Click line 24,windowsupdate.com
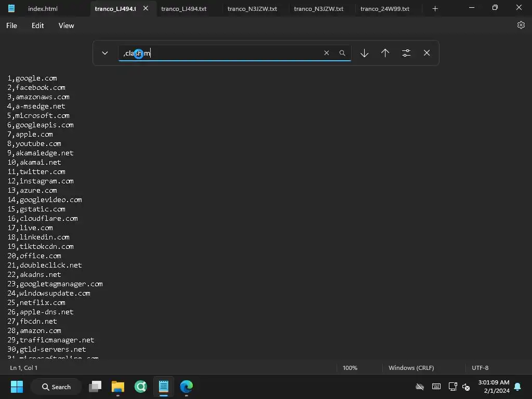The width and height of the screenshot is (532, 399). pos(49,293)
